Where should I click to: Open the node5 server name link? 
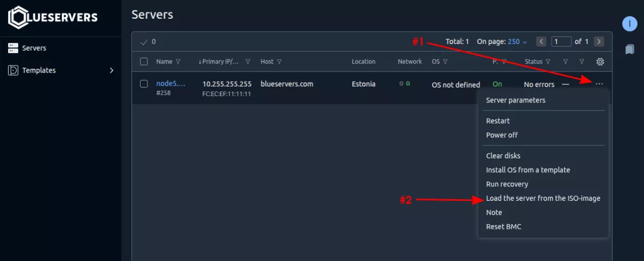pos(171,84)
